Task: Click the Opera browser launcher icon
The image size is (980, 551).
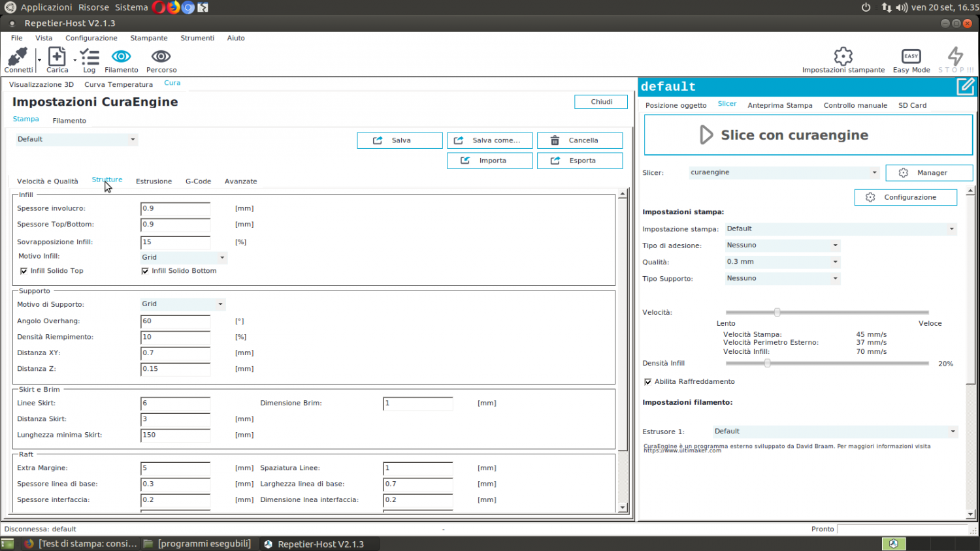Action: [x=159, y=7]
